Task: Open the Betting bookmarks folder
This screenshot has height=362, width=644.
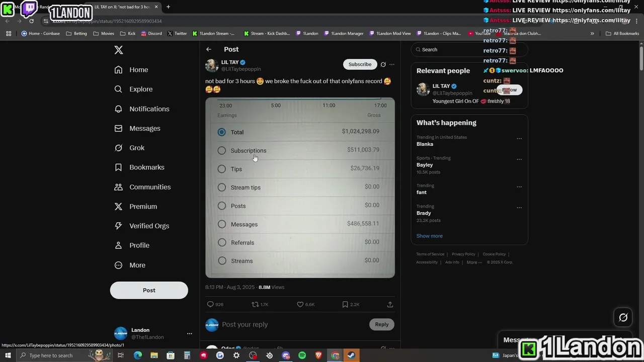Action: tap(76, 34)
